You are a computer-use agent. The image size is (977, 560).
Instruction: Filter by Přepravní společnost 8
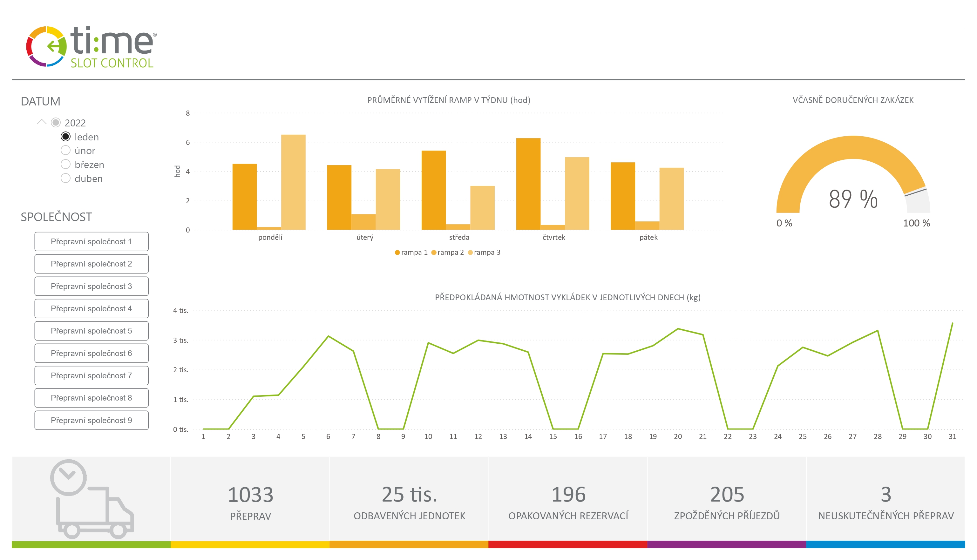[x=92, y=398]
